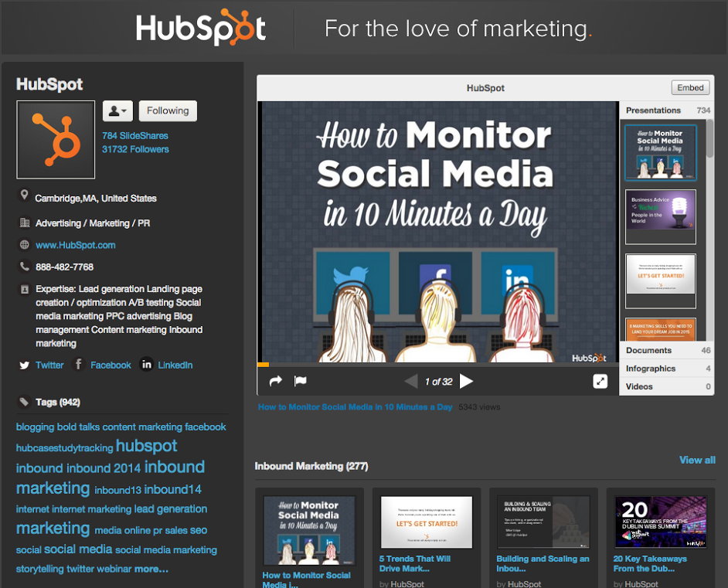Open the 31732 Followers link

click(135, 149)
